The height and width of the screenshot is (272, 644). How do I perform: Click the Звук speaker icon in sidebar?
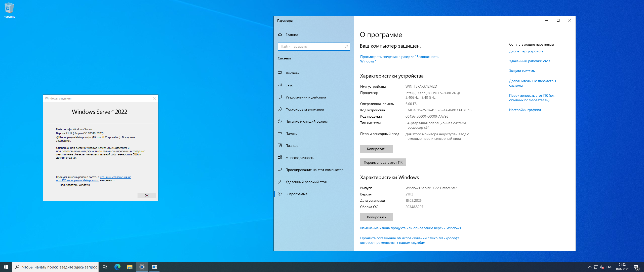[280, 85]
